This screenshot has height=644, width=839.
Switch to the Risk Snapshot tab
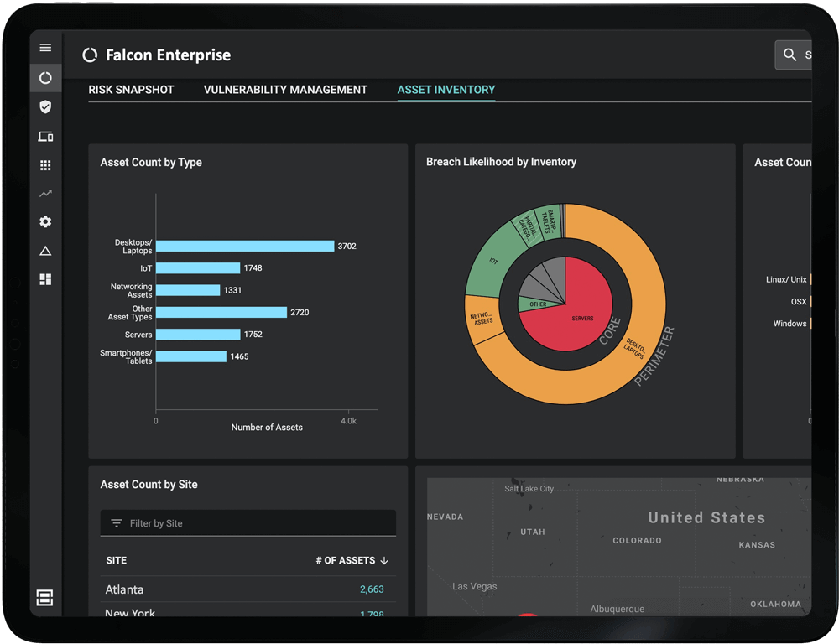point(131,90)
